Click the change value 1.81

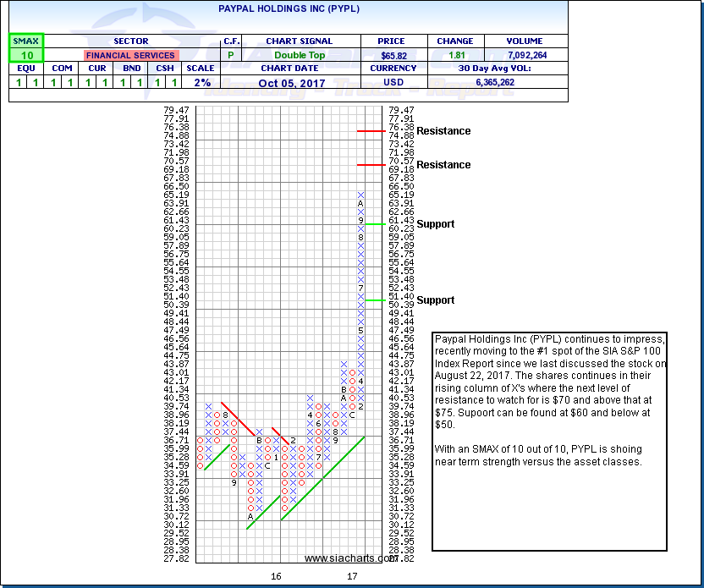pyautogui.click(x=454, y=55)
